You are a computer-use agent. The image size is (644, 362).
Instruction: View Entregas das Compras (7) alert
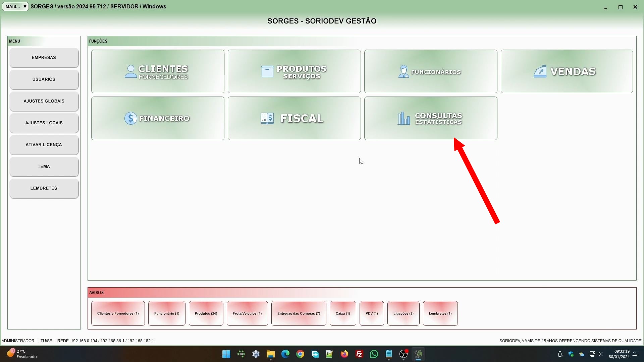299,313
